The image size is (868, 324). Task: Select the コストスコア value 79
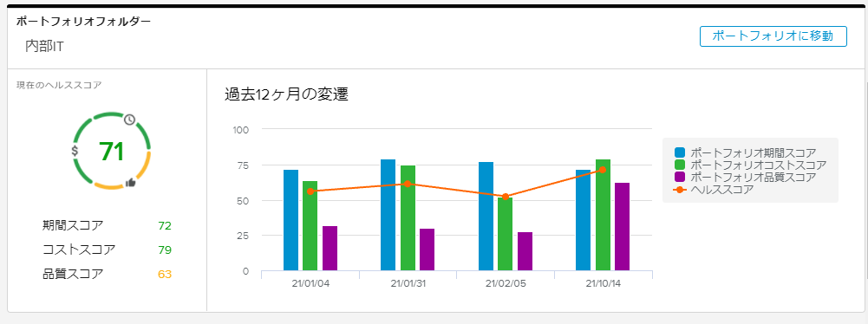point(165,249)
